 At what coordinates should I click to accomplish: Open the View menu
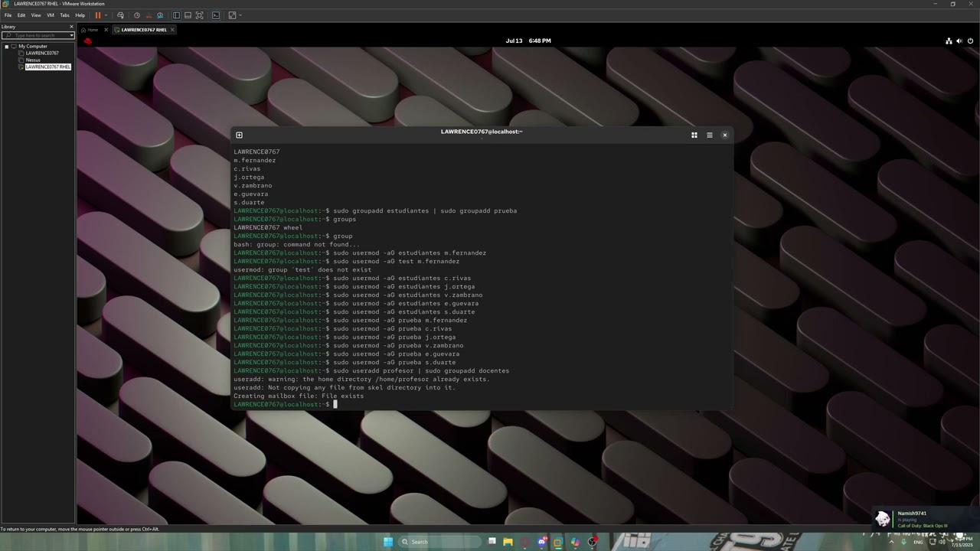point(36,15)
